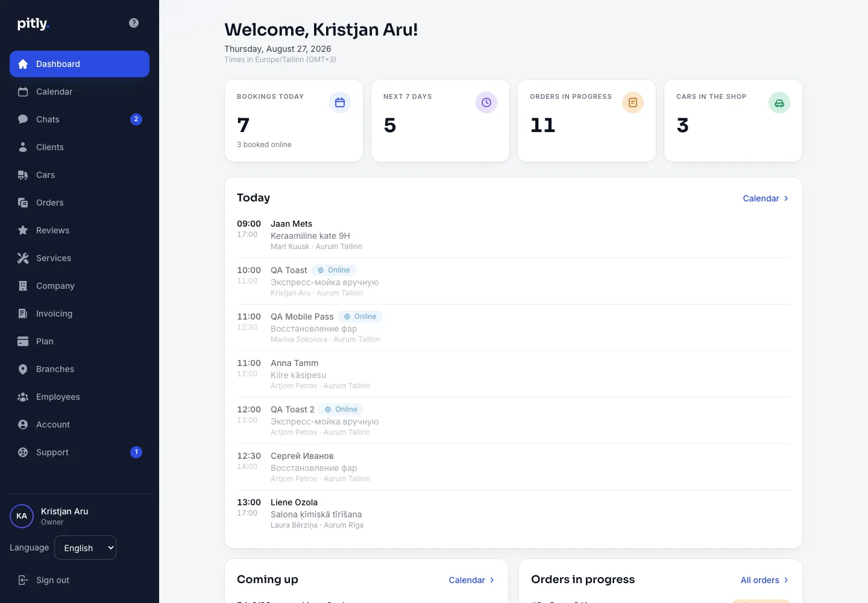The image size is (868, 603).
Task: Click the Clients person icon
Action: coord(23,147)
